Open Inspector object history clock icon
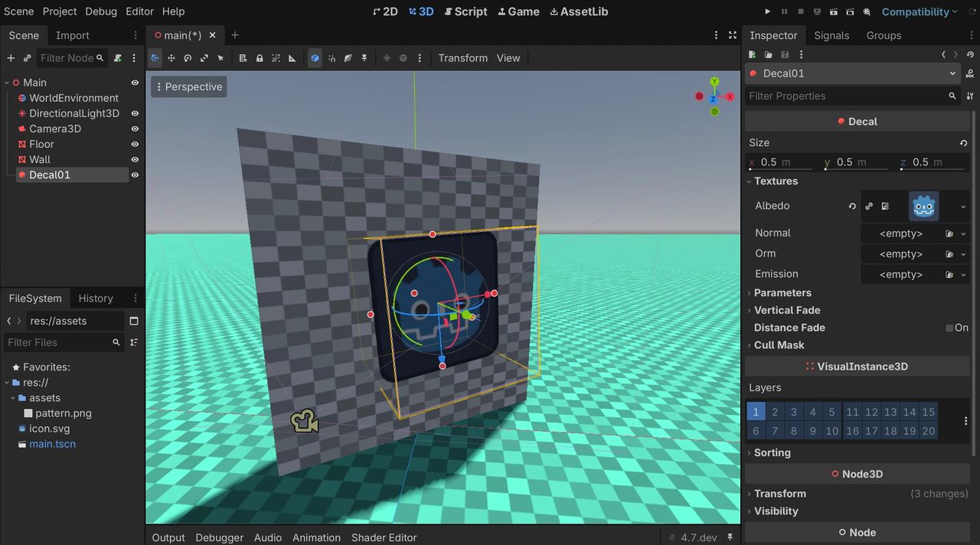 tap(970, 54)
